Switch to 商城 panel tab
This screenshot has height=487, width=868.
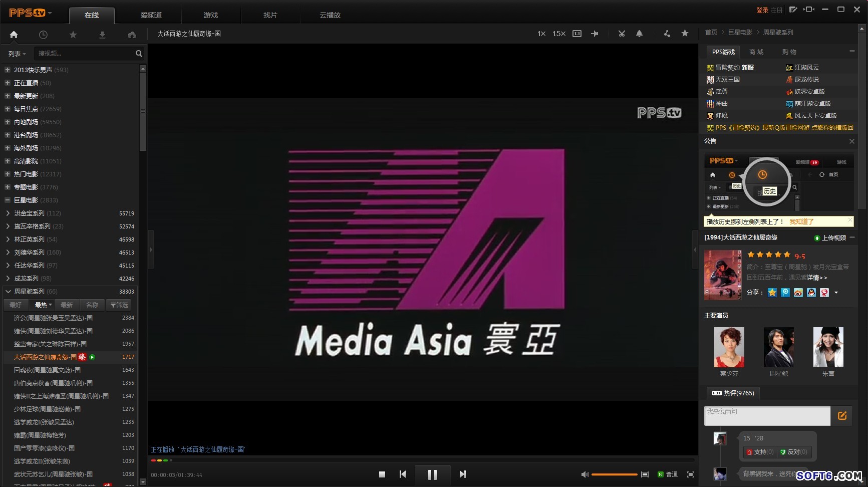756,52
